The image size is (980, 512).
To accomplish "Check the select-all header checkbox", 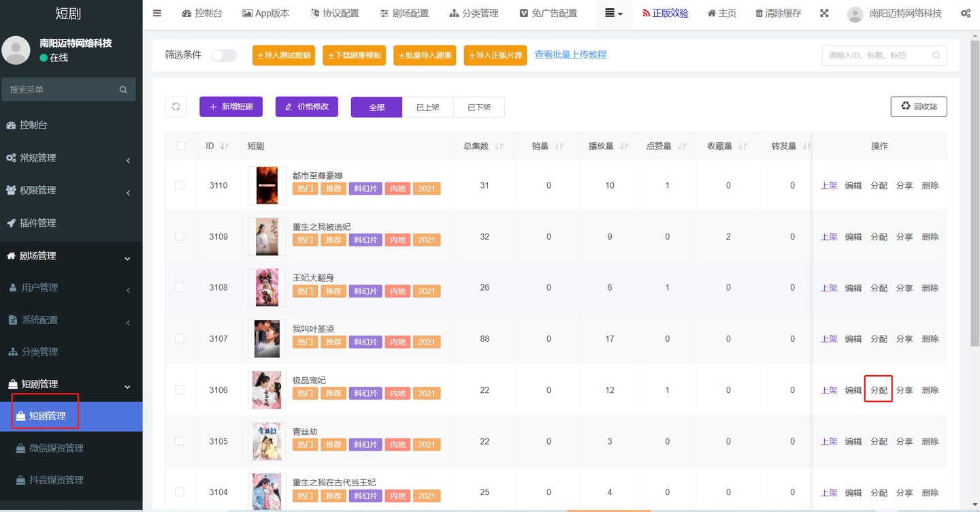I will 180,146.
